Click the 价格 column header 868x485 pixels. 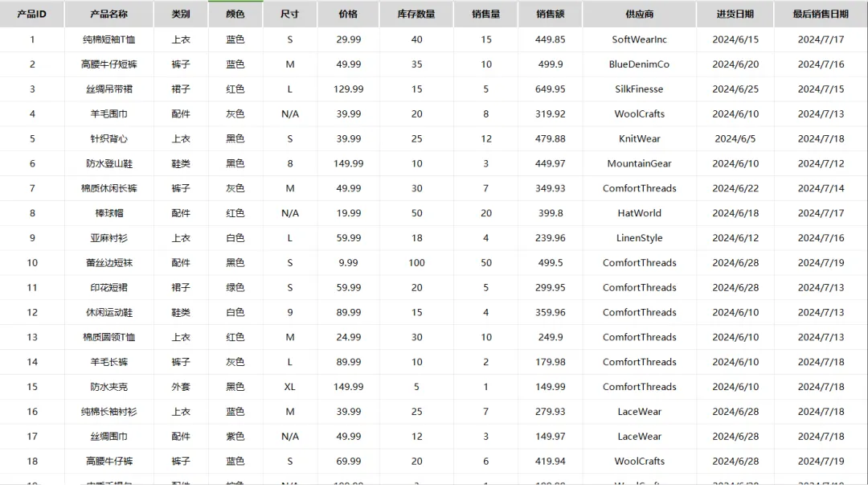point(347,14)
